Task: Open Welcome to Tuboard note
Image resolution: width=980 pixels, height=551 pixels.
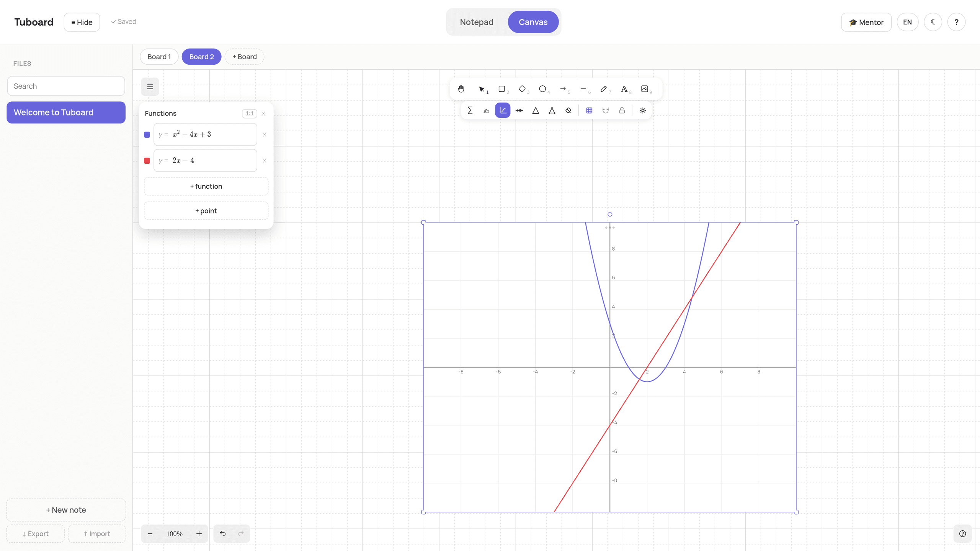Action: tap(66, 112)
